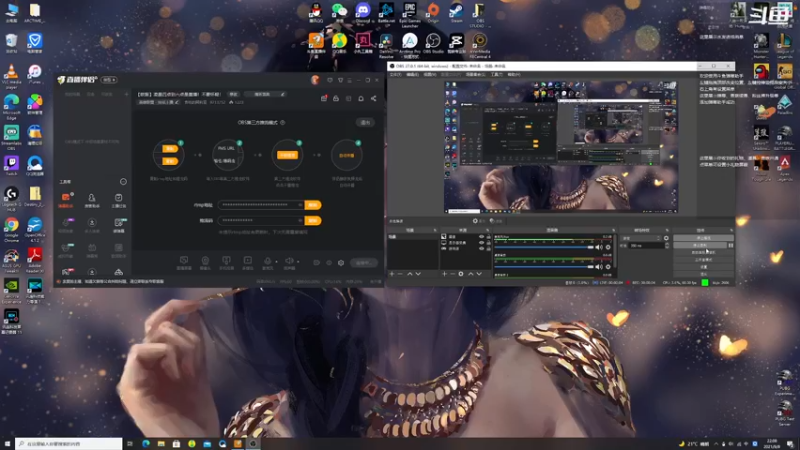Move selected source down in OBS

pos(479,274)
